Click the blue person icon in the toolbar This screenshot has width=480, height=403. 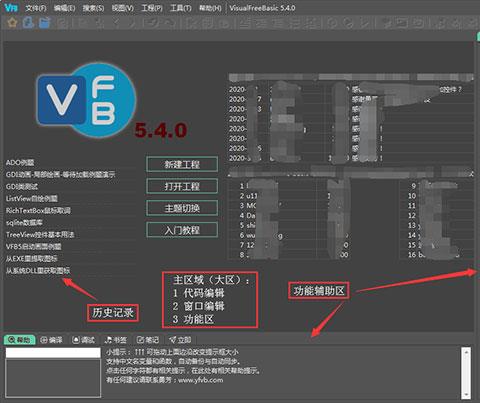(x=28, y=22)
